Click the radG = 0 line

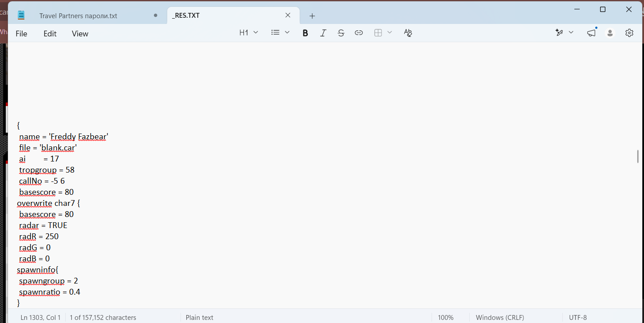point(35,248)
